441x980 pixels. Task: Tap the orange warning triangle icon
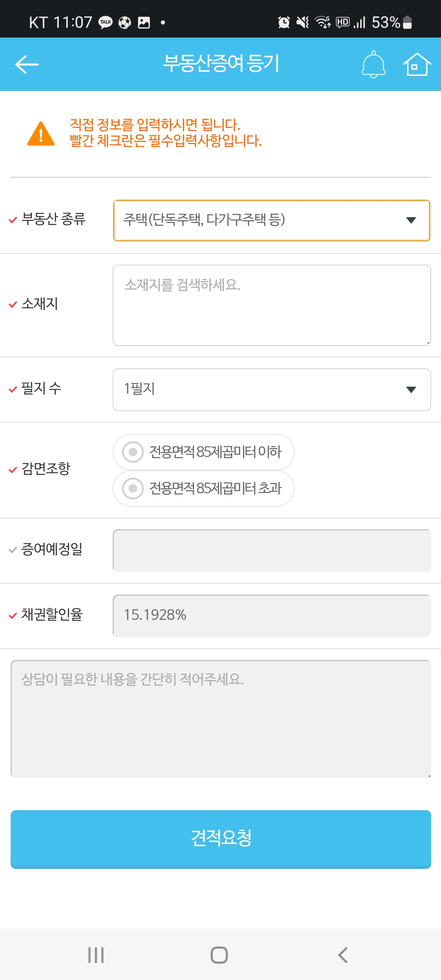point(41,134)
